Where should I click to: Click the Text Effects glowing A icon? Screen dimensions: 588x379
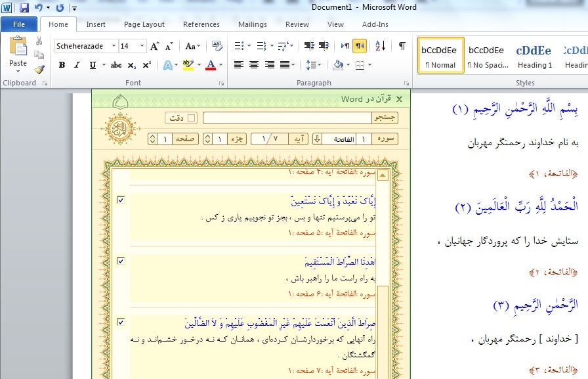tap(167, 65)
